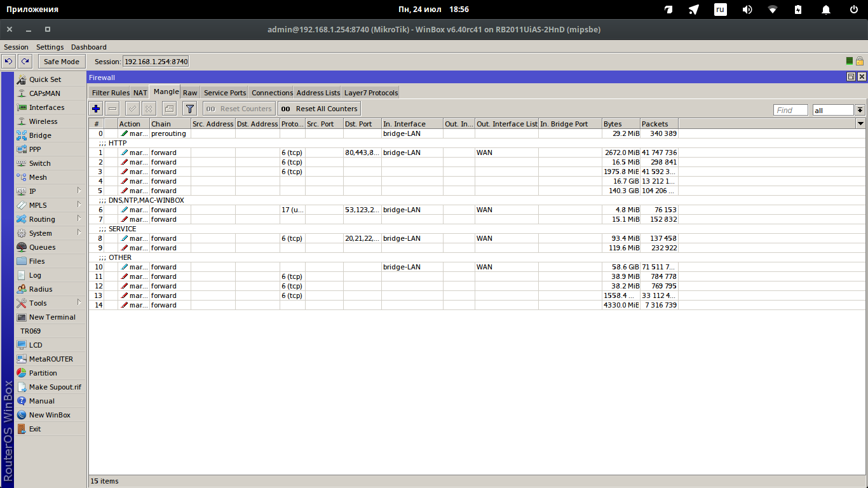Expand the Tools submenu
868x488 pixels.
(50, 303)
